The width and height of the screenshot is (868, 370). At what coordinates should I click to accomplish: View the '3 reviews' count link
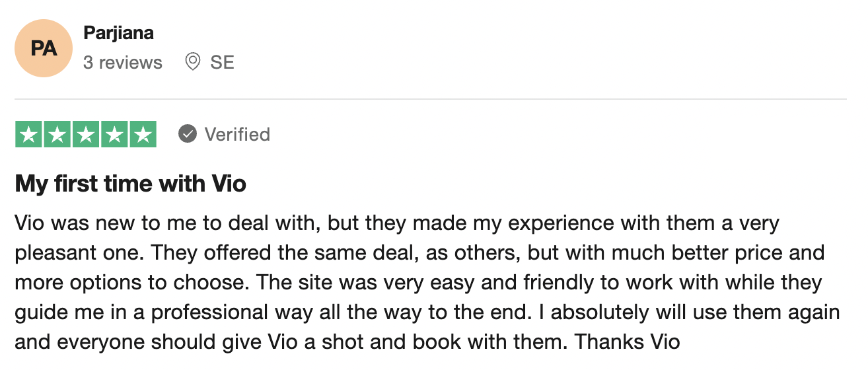123,62
